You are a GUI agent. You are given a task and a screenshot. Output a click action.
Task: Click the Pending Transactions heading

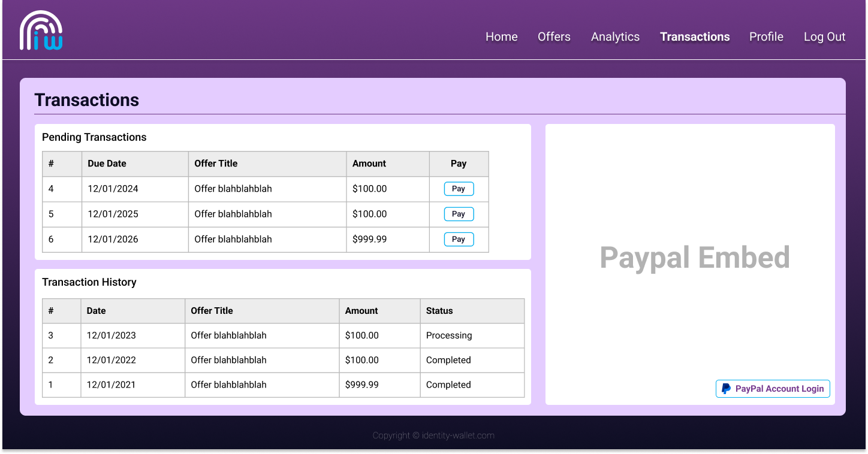[94, 137]
